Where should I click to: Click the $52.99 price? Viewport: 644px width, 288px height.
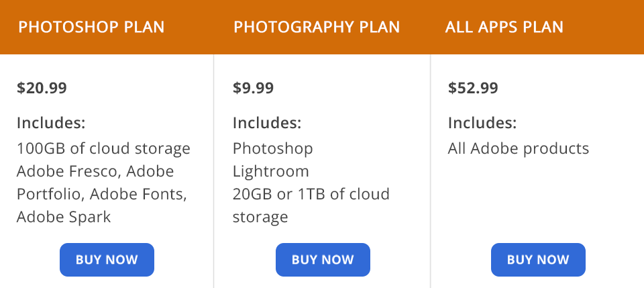tap(473, 88)
